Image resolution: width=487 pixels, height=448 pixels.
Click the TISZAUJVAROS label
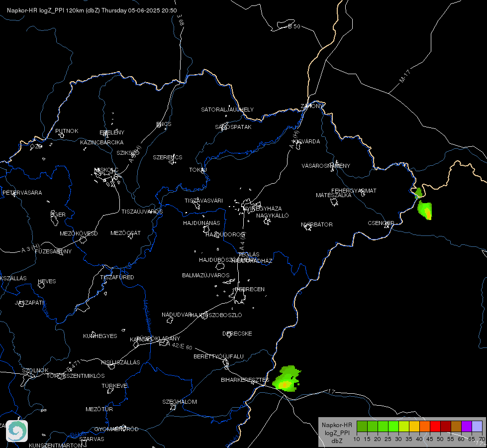(x=142, y=212)
